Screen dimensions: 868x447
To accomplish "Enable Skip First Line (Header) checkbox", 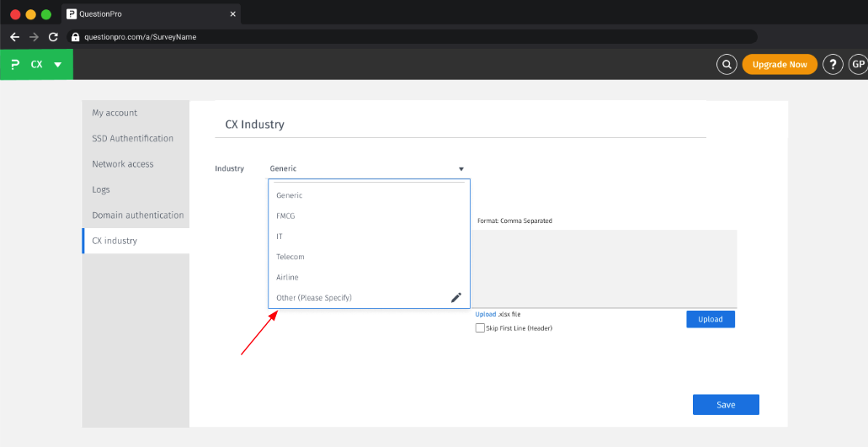I will click(480, 328).
